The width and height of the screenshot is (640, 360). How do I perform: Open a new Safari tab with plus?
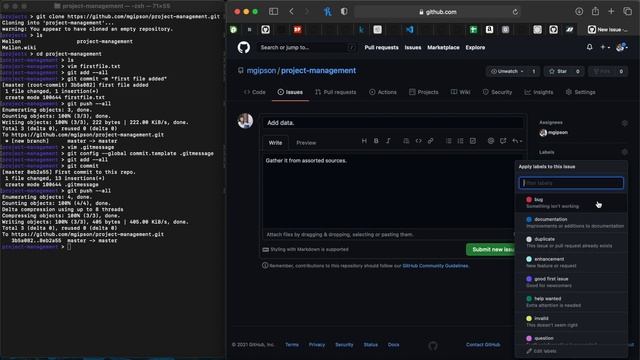click(611, 12)
